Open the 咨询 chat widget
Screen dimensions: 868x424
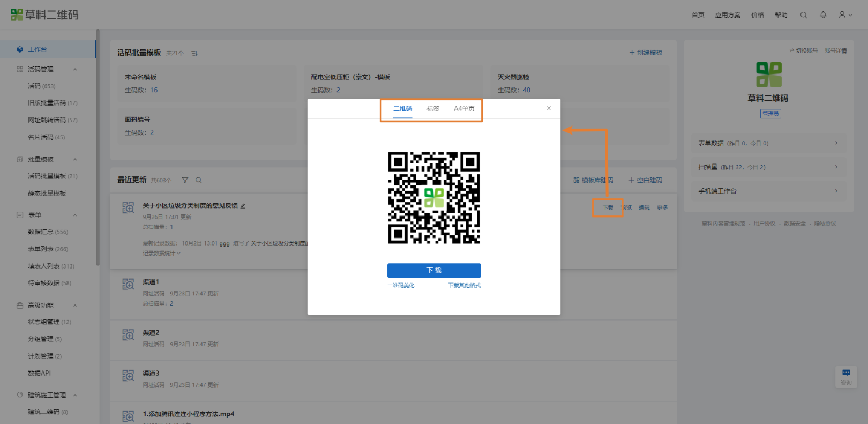point(846,377)
